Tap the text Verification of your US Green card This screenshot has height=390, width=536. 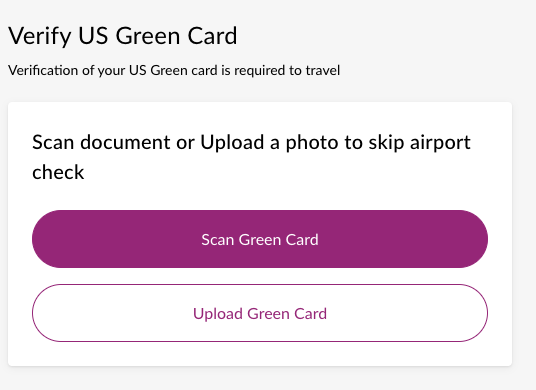point(113,71)
